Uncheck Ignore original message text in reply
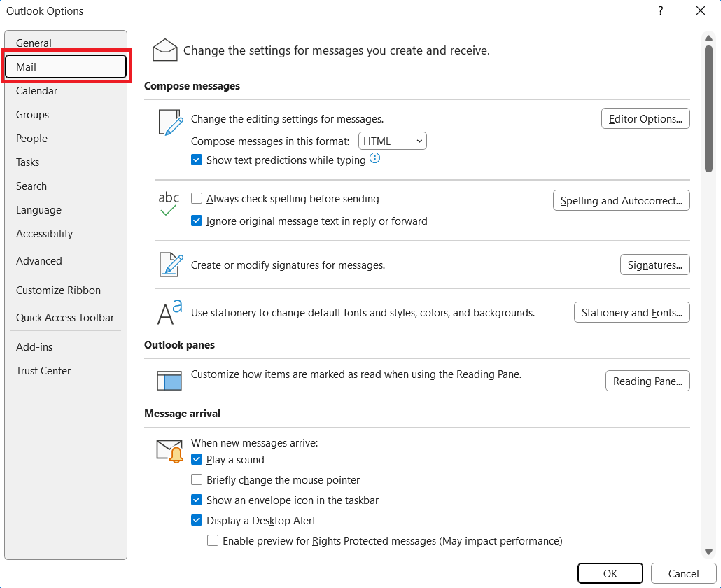Image resolution: width=721 pixels, height=588 pixels. click(197, 220)
